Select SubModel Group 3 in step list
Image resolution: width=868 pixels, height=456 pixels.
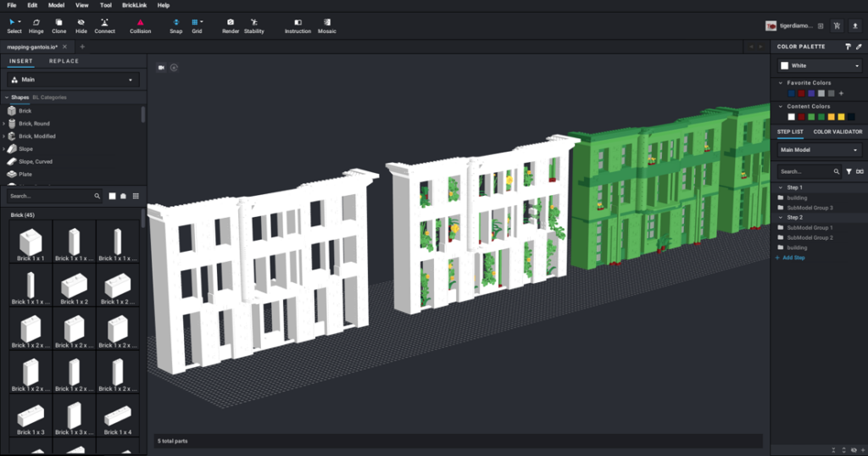tap(810, 208)
